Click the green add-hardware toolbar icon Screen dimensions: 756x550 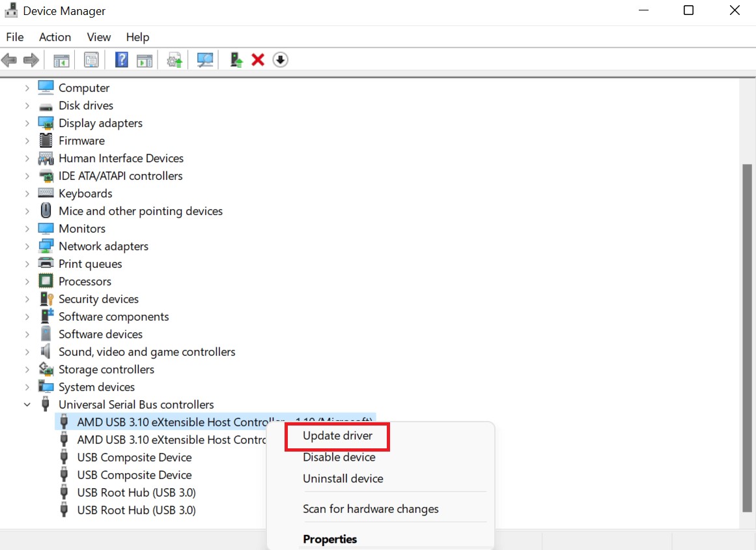pyautogui.click(x=237, y=60)
